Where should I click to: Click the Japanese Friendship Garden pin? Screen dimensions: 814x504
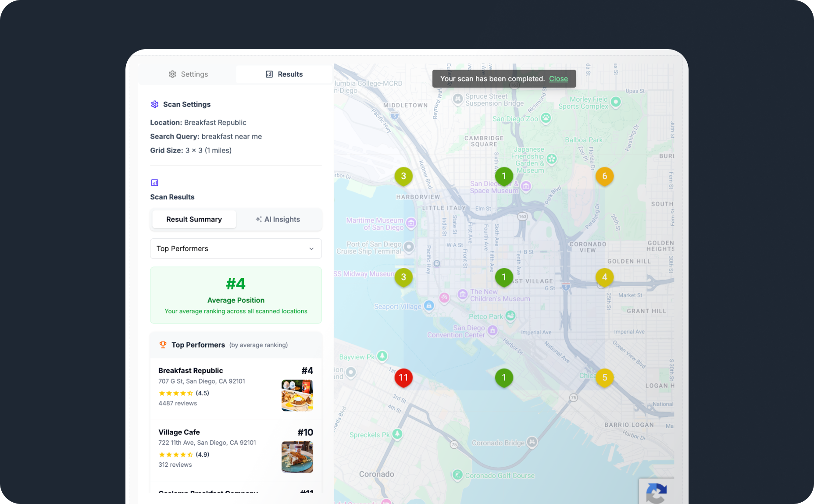tap(552, 159)
